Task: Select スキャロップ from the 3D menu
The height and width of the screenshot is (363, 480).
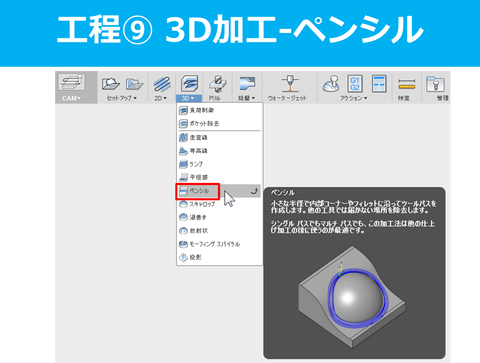Action: tap(219, 204)
